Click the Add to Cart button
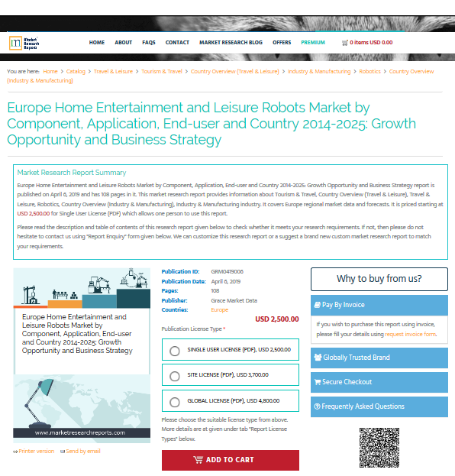 pyautogui.click(x=231, y=460)
